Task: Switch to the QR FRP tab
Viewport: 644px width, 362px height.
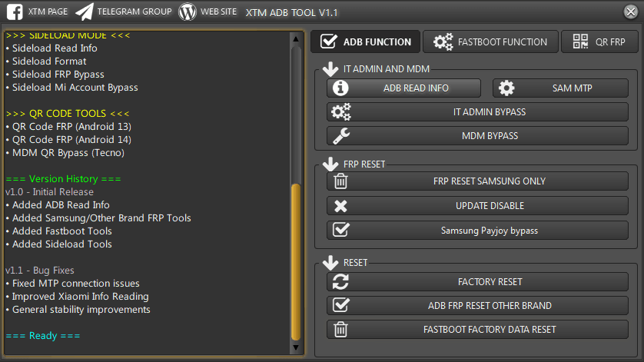Action: point(599,42)
